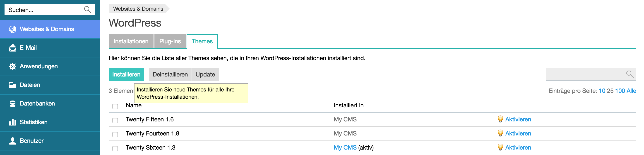This screenshot has width=644, height=155.
Task: Open the Benutzer sidebar section
Action: click(50, 141)
